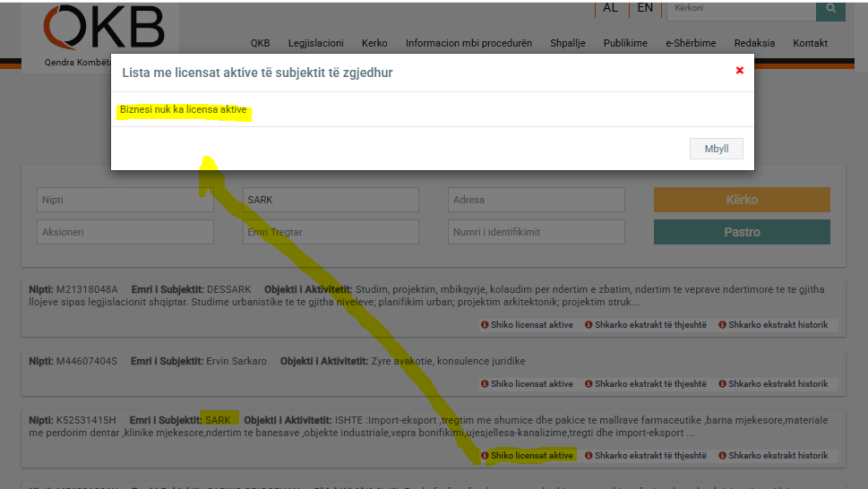The width and height of the screenshot is (868, 489).
Task: View active licenses for DESSARK
Action: [x=527, y=325]
